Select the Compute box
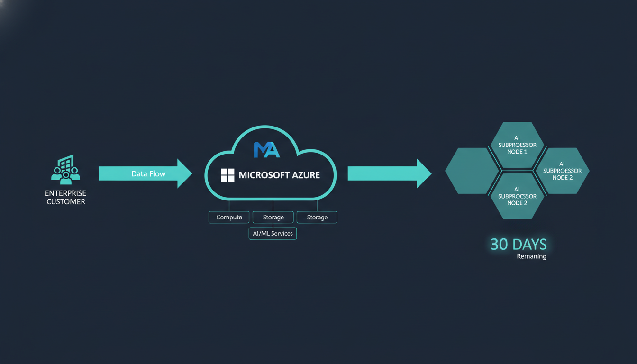The height and width of the screenshot is (364, 637). pyautogui.click(x=229, y=217)
